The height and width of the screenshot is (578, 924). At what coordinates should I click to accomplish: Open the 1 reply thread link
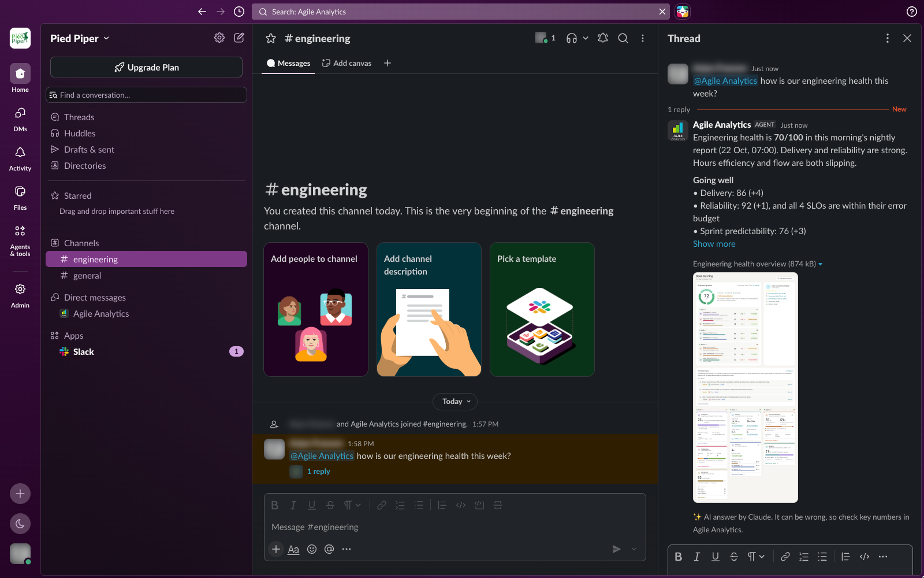coord(319,472)
